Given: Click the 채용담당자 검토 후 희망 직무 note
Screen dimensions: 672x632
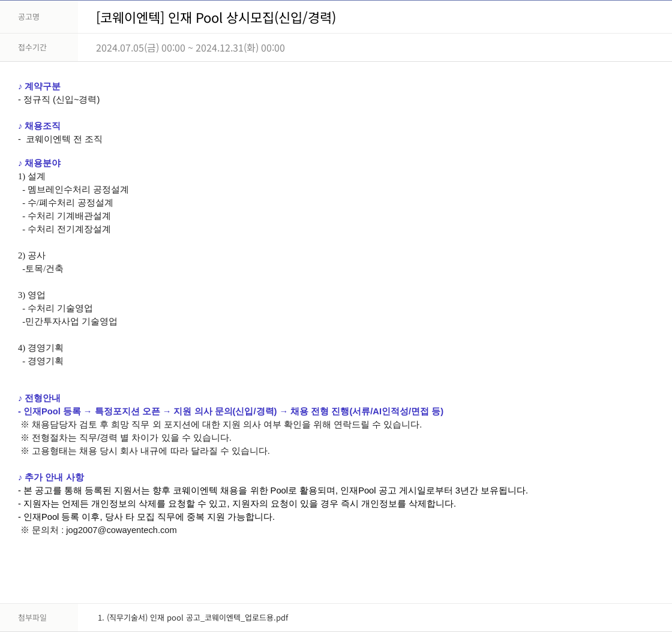Looking at the screenshot, I should [221, 425].
